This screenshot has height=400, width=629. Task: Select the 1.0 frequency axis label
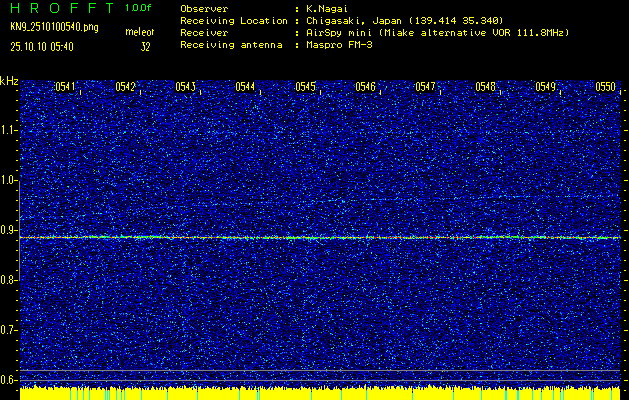click(9, 180)
